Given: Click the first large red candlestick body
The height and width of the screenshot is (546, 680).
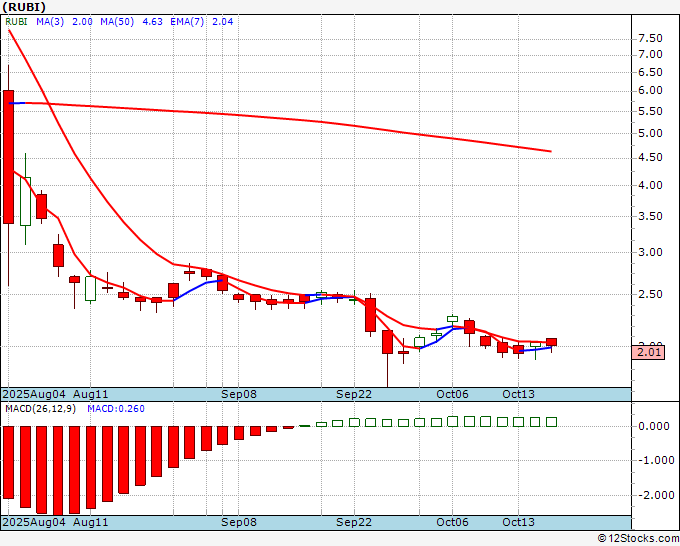Looking at the screenshot, I should pos(8,157).
